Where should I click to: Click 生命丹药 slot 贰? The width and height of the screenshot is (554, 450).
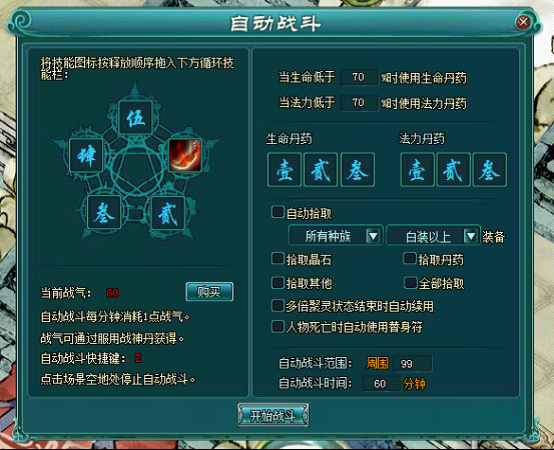click(x=321, y=170)
